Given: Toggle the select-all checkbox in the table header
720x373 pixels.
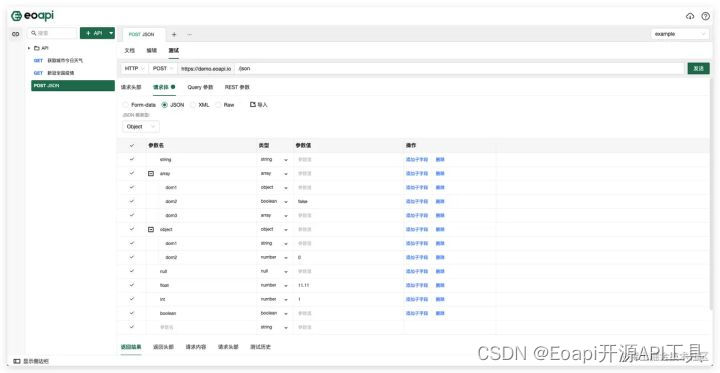Looking at the screenshot, I should tap(132, 145).
